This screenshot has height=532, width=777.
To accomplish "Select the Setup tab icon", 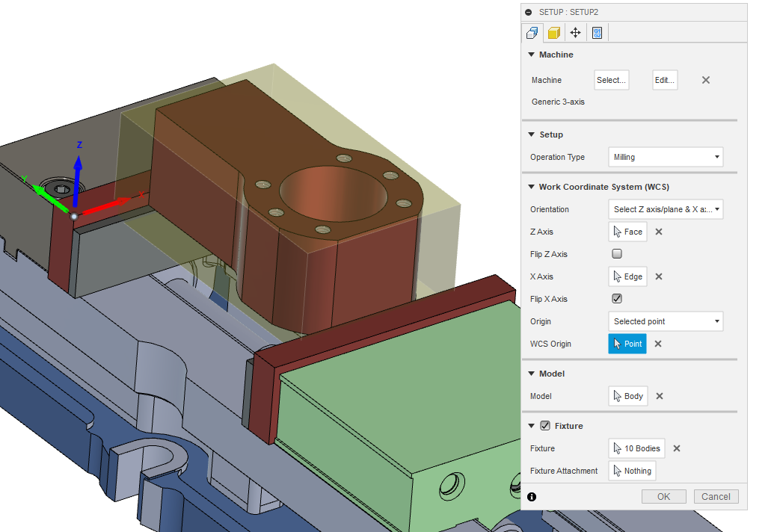I will (x=532, y=32).
